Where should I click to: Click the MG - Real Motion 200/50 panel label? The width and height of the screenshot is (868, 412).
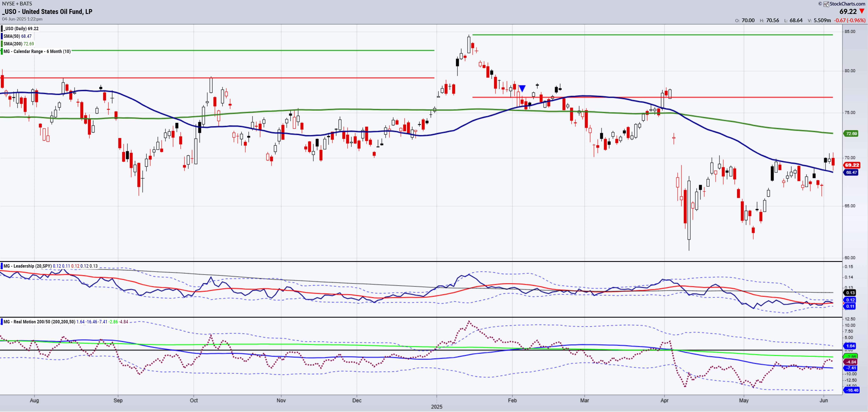40,322
